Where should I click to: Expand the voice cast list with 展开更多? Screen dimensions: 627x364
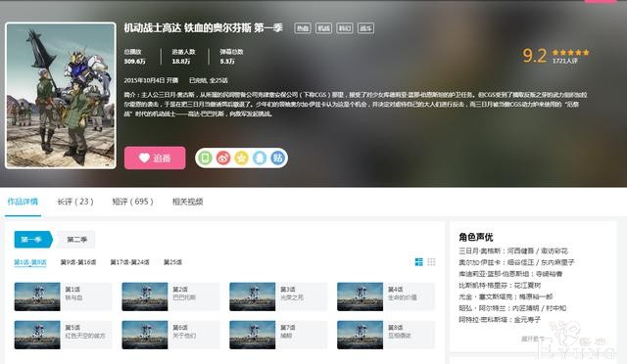pyautogui.click(x=532, y=339)
